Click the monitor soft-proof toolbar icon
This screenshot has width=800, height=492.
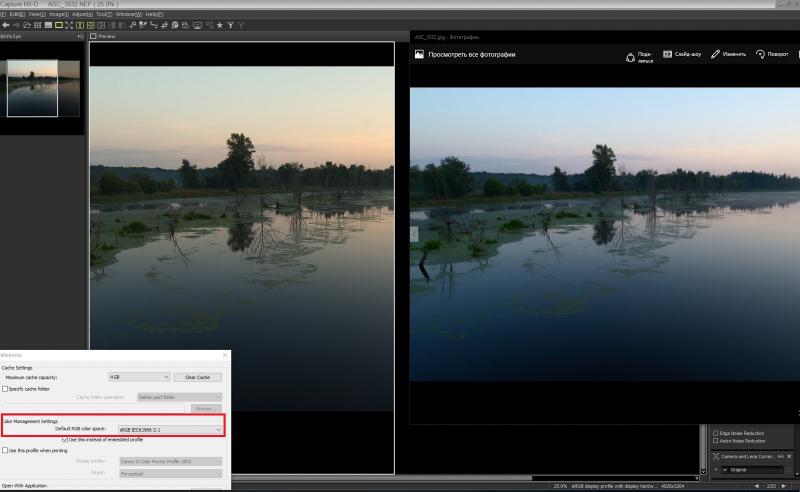[197, 25]
